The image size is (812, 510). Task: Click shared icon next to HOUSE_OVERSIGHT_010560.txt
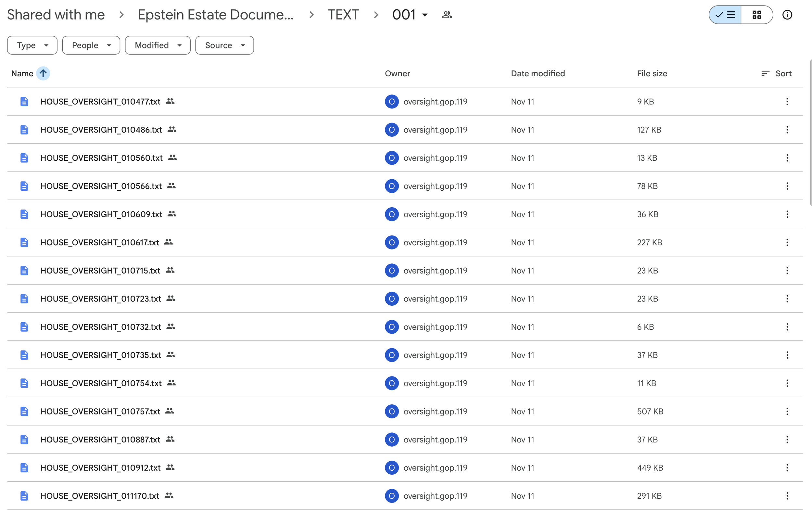tap(172, 158)
